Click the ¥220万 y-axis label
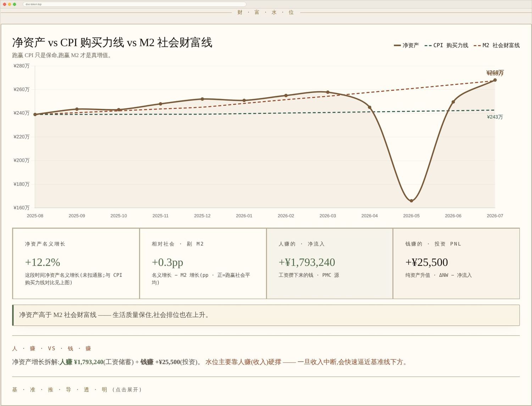This screenshot has width=532, height=406. (x=22, y=137)
